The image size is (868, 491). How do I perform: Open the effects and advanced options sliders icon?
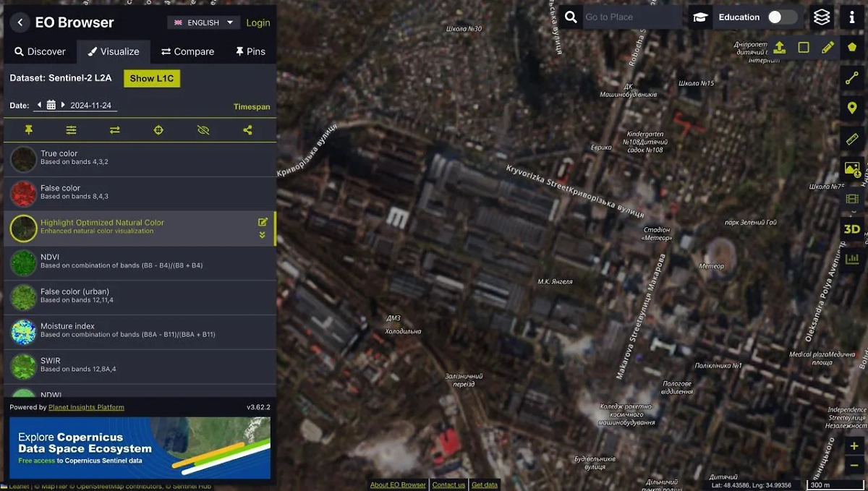pyautogui.click(x=71, y=130)
